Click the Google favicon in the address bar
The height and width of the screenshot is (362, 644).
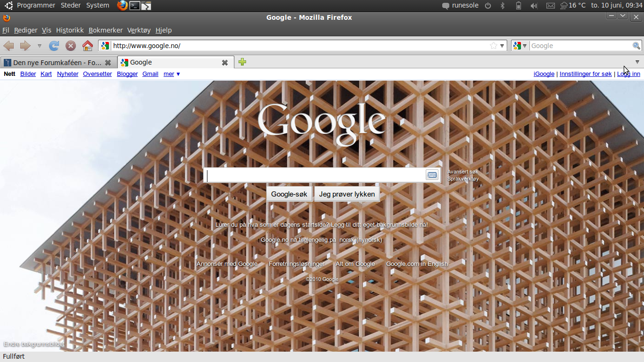(105, 46)
